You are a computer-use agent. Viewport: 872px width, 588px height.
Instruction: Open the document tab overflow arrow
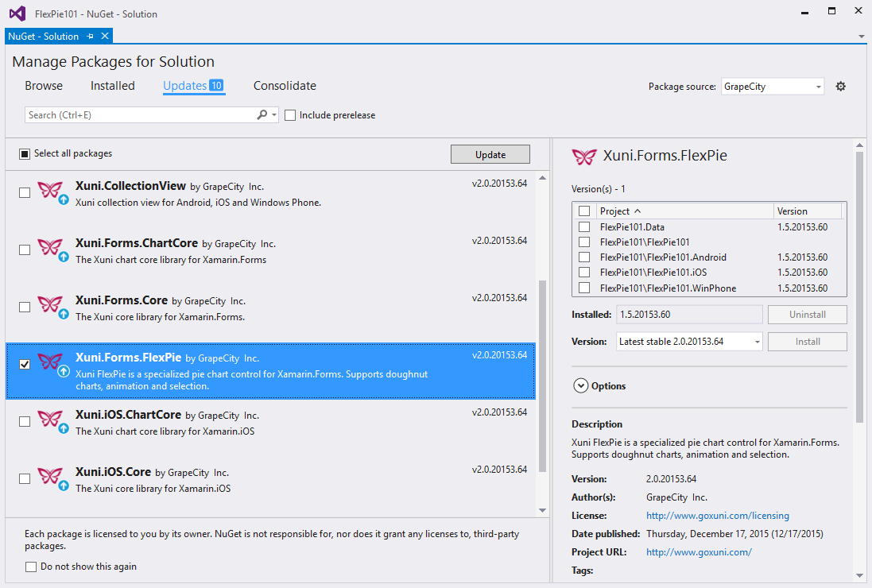tap(862, 37)
